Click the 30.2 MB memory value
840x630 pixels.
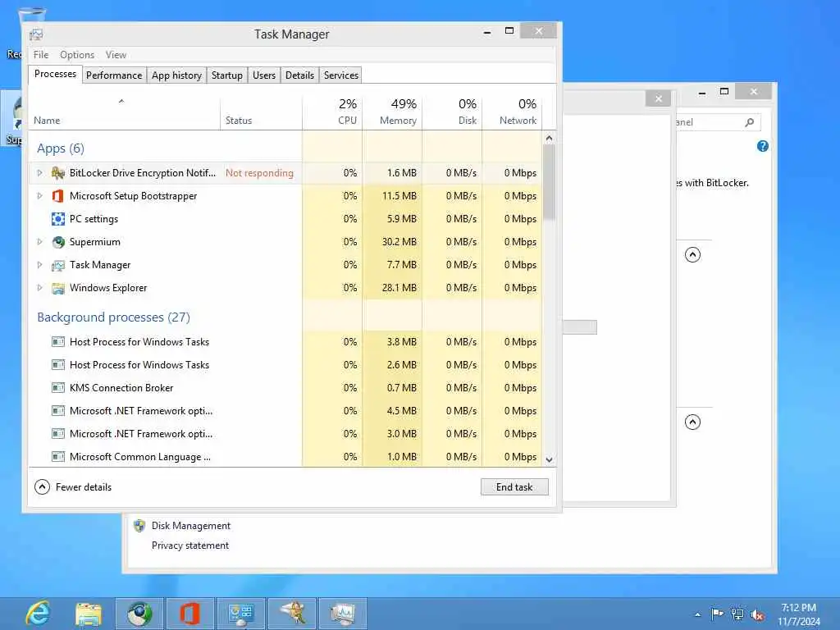click(x=399, y=242)
